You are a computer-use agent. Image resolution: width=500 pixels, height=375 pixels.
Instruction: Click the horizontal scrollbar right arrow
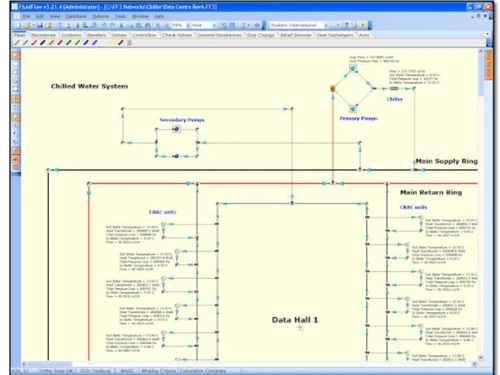point(475,364)
